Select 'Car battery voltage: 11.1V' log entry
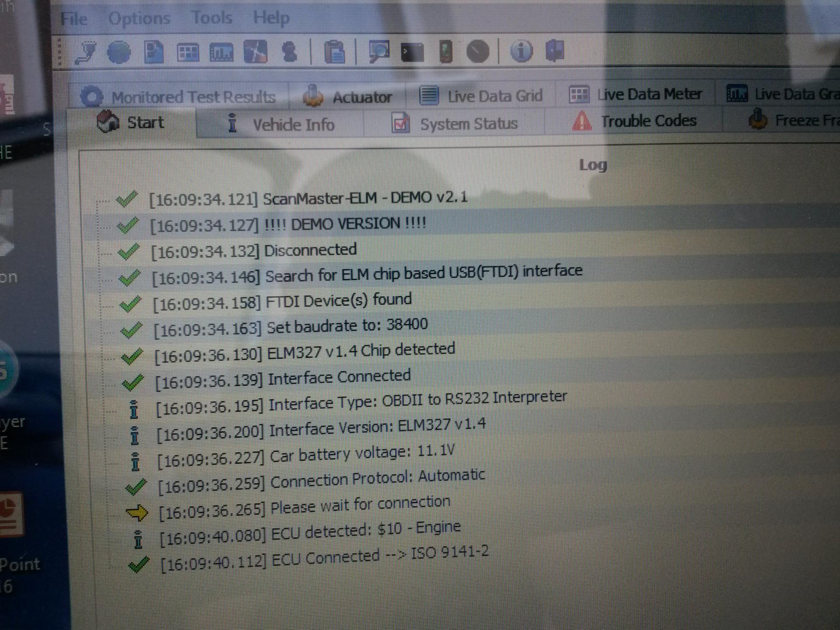Viewport: 840px width, 630px height. 306,455
